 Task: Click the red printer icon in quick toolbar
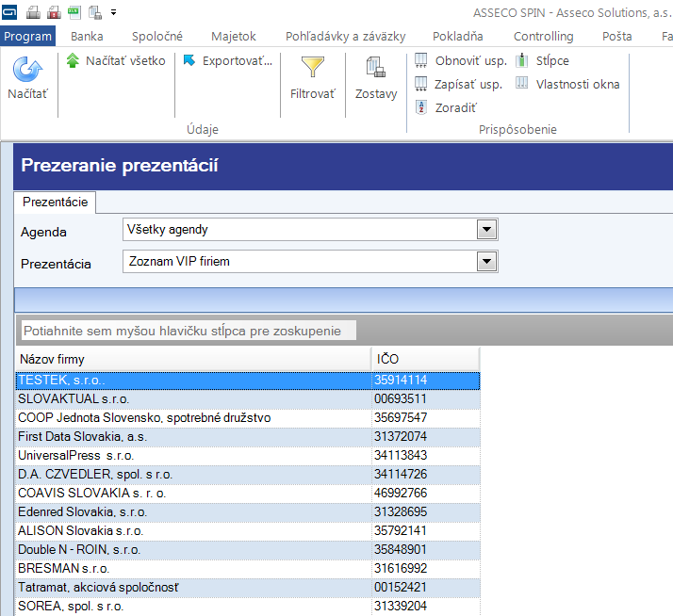(x=54, y=12)
